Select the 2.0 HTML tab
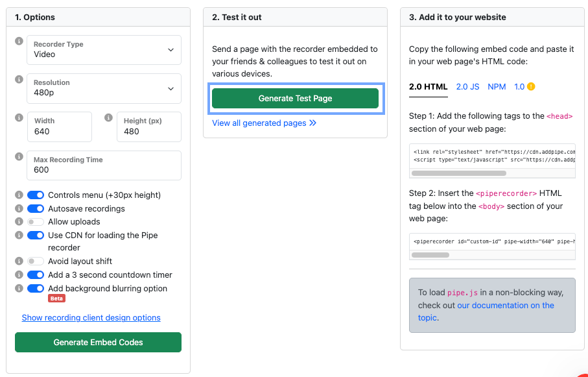The image size is (588, 377). [429, 87]
